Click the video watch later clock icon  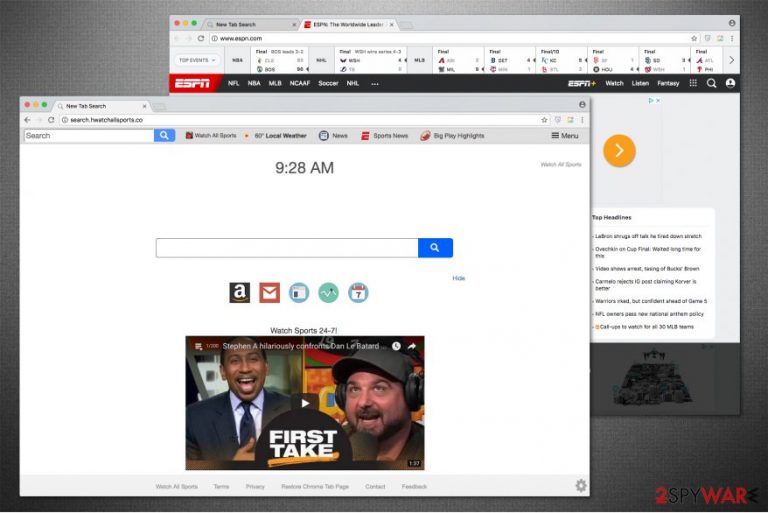(396, 346)
